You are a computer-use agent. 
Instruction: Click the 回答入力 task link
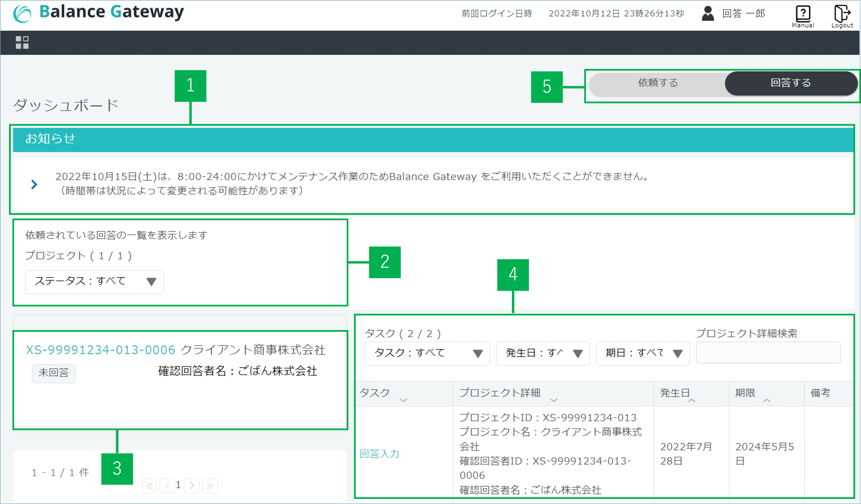pyautogui.click(x=379, y=453)
